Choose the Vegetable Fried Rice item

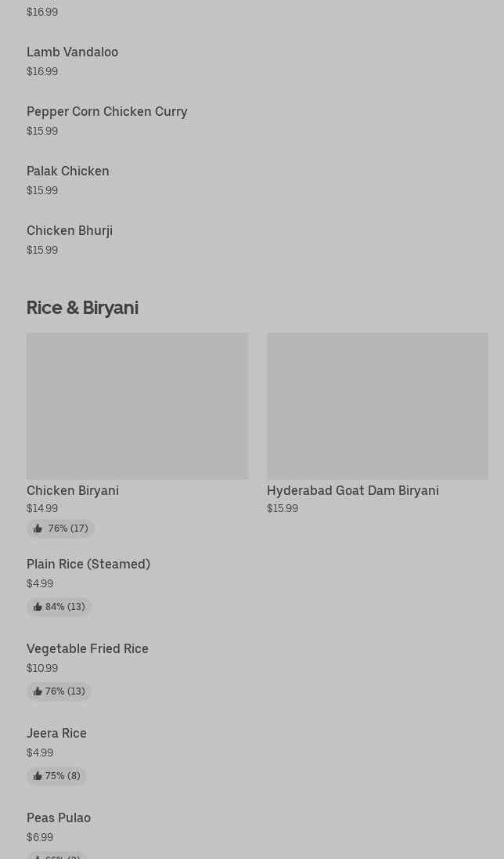pyautogui.click(x=88, y=648)
